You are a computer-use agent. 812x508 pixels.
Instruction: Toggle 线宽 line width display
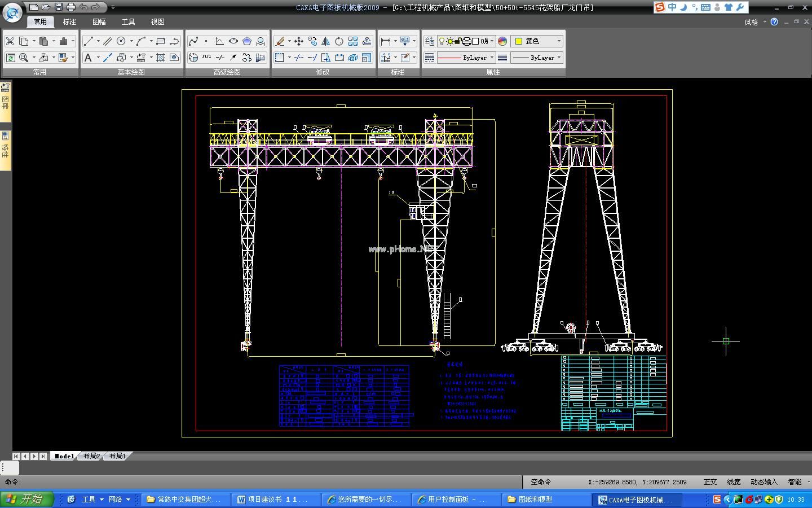(734, 482)
